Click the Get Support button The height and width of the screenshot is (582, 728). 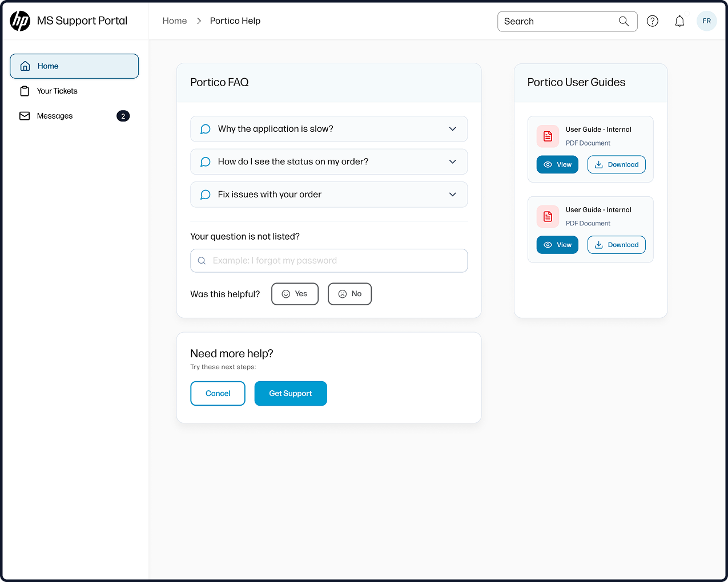click(291, 394)
